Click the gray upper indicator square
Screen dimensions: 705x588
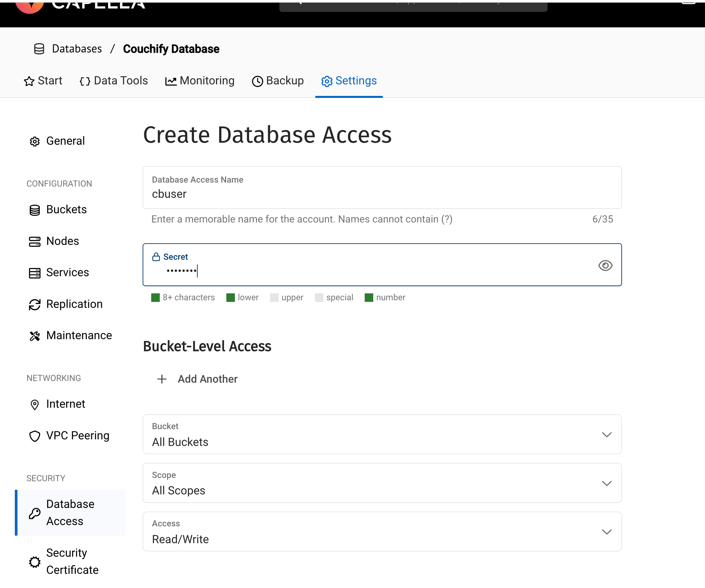pyautogui.click(x=274, y=298)
